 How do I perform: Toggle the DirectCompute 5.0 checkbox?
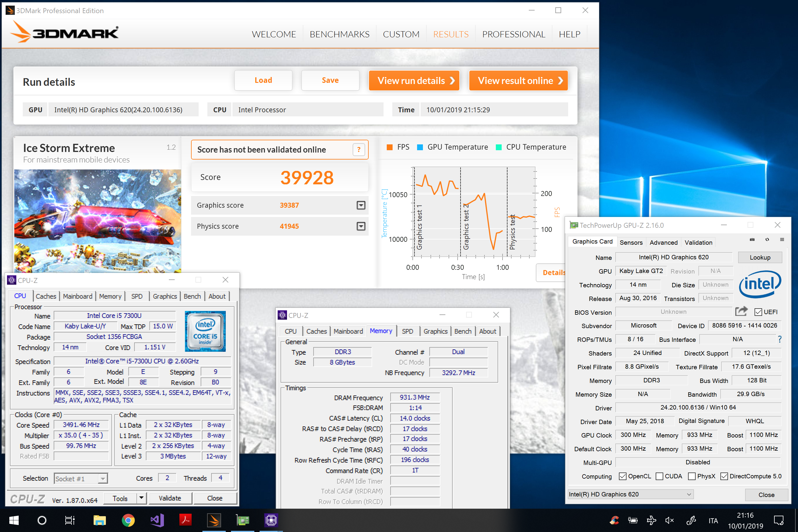click(x=724, y=476)
